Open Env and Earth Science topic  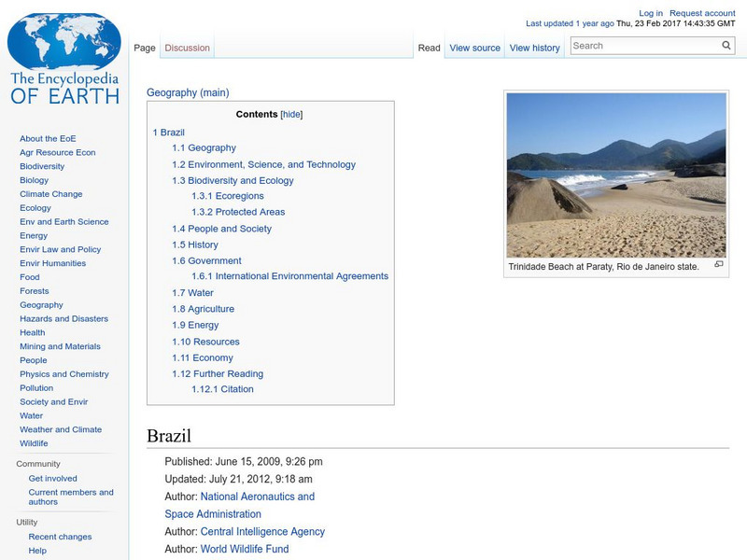[63, 221]
